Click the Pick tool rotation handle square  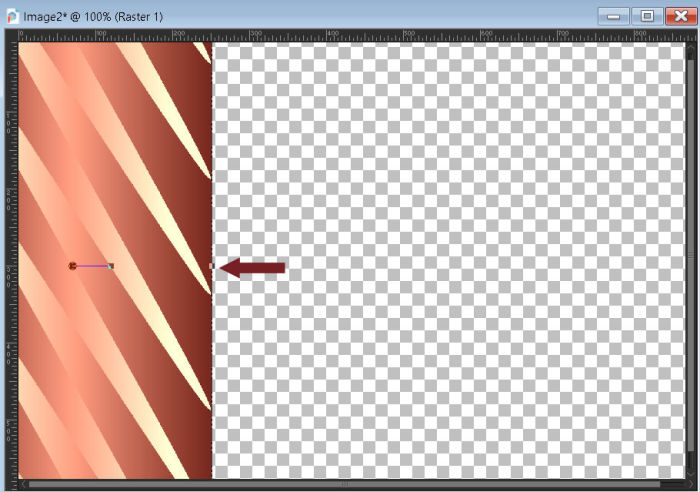[111, 266]
